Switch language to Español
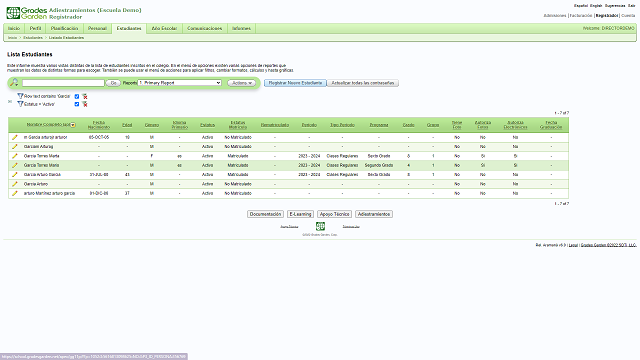 pyautogui.click(x=581, y=6)
